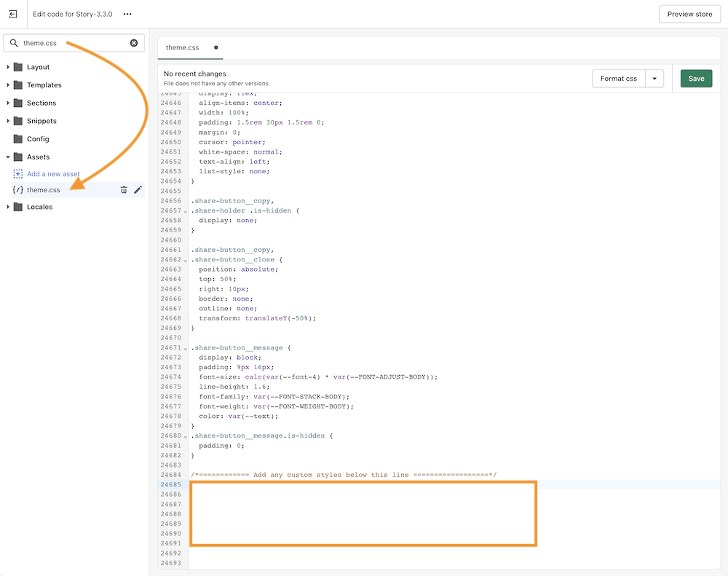Click the Add a new asset icon

[x=18, y=174]
